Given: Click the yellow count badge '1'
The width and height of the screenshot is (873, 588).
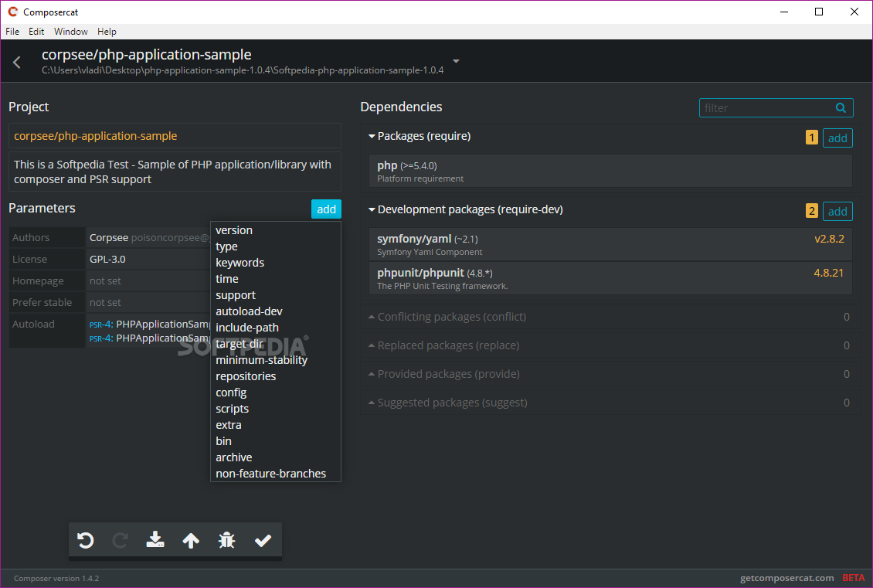Looking at the screenshot, I should click(812, 138).
